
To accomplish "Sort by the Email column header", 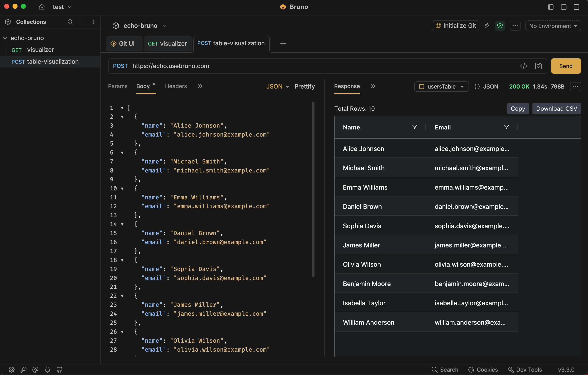I will click(443, 127).
